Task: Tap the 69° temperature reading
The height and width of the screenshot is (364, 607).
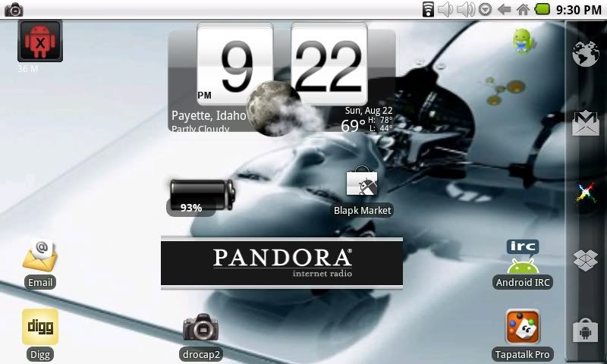Action: [x=353, y=126]
